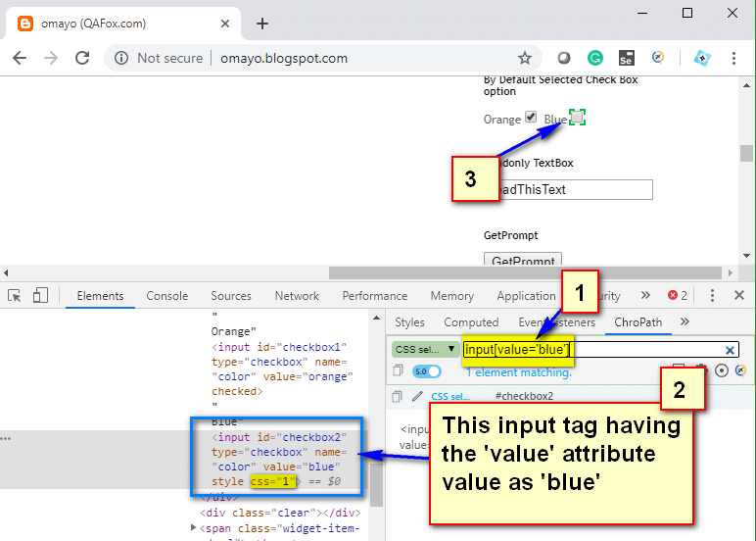The image size is (756, 541).
Task: Open the Network panel
Action: tap(297, 296)
